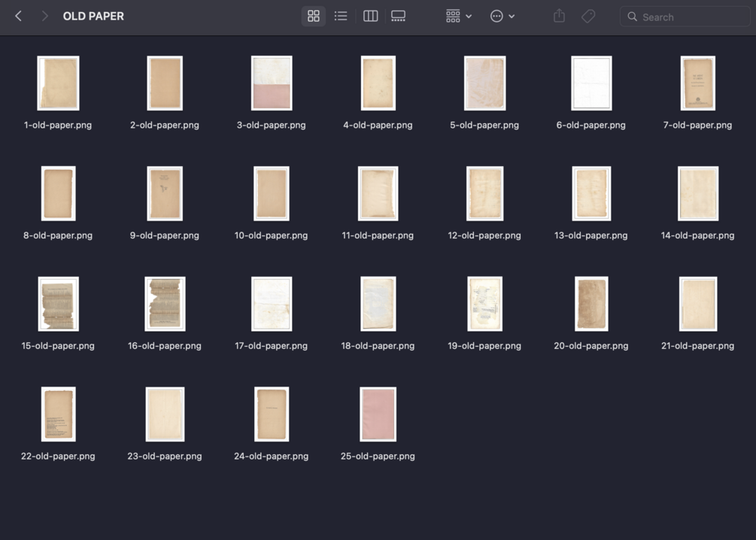Select 21-old-paper.png thumbnail
This screenshot has height=540, width=756.
(697, 304)
